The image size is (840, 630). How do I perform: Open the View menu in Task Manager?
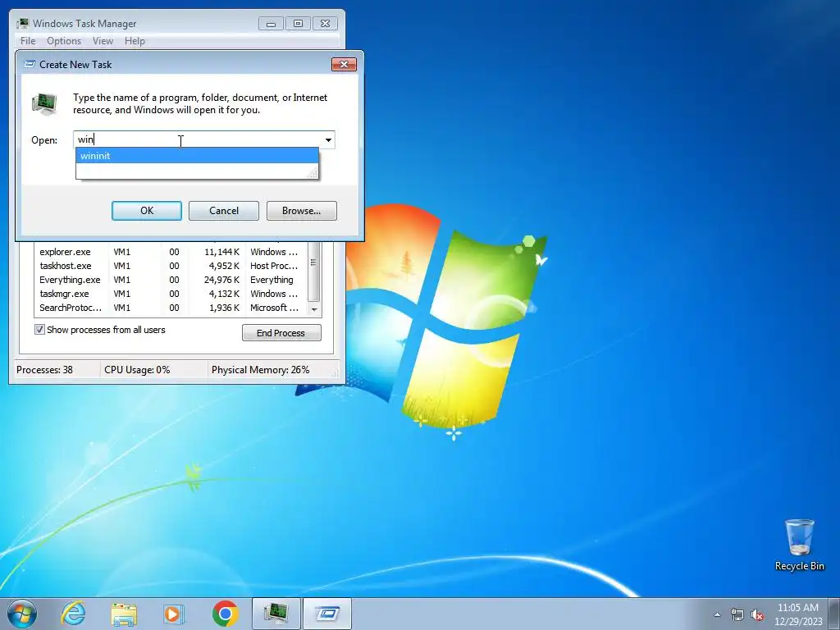click(103, 41)
